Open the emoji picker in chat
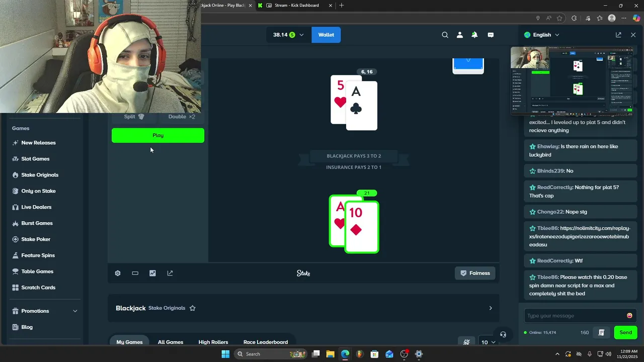644x362 pixels. click(x=629, y=316)
